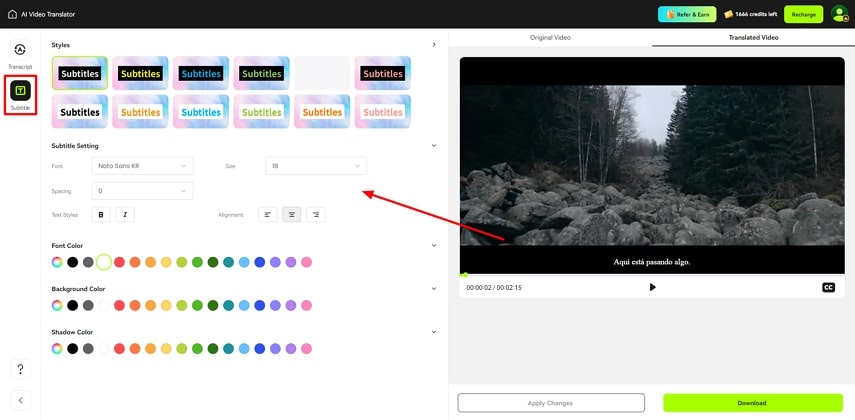This screenshot has height=420, width=855.
Task: Collapse the Font Color section
Action: click(434, 245)
